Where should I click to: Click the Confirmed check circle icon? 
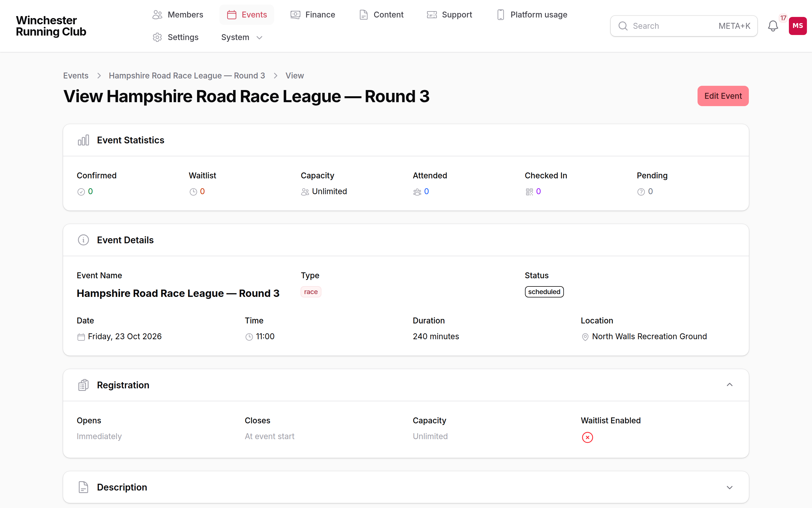tap(81, 192)
